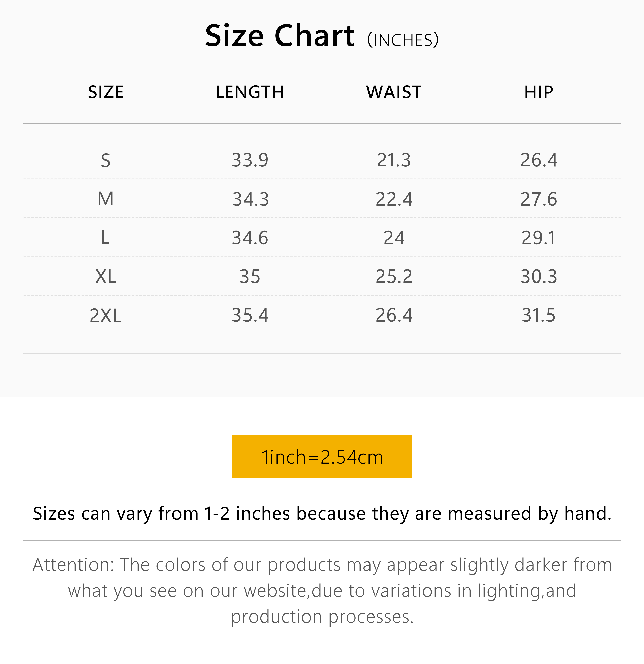
Task: Click the (INCHES) unit label
Action: [403, 40]
